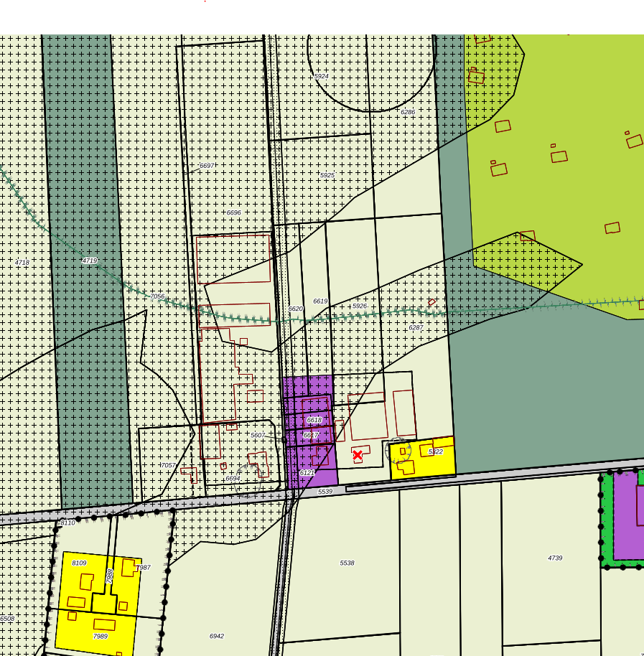Image resolution: width=644 pixels, height=656 pixels.
Task: Click parcel label 6287
Action: click(416, 327)
